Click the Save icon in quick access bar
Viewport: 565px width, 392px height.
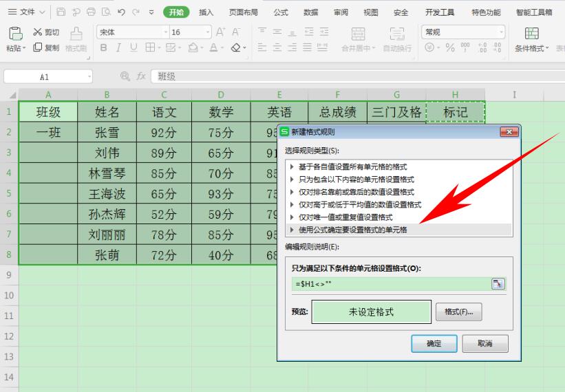click(61, 12)
